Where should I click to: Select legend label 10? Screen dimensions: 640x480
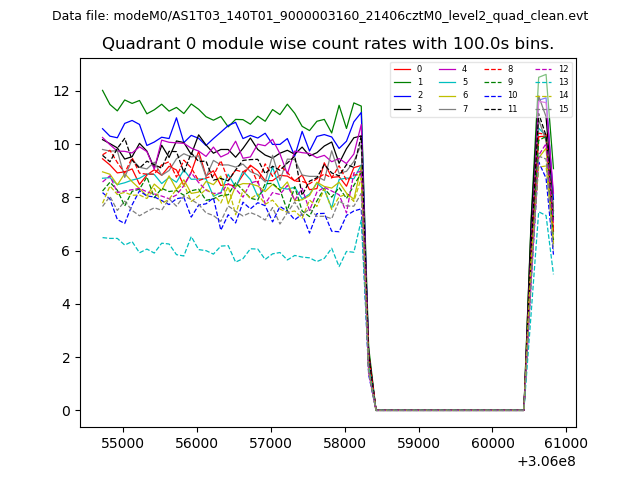(512, 95)
